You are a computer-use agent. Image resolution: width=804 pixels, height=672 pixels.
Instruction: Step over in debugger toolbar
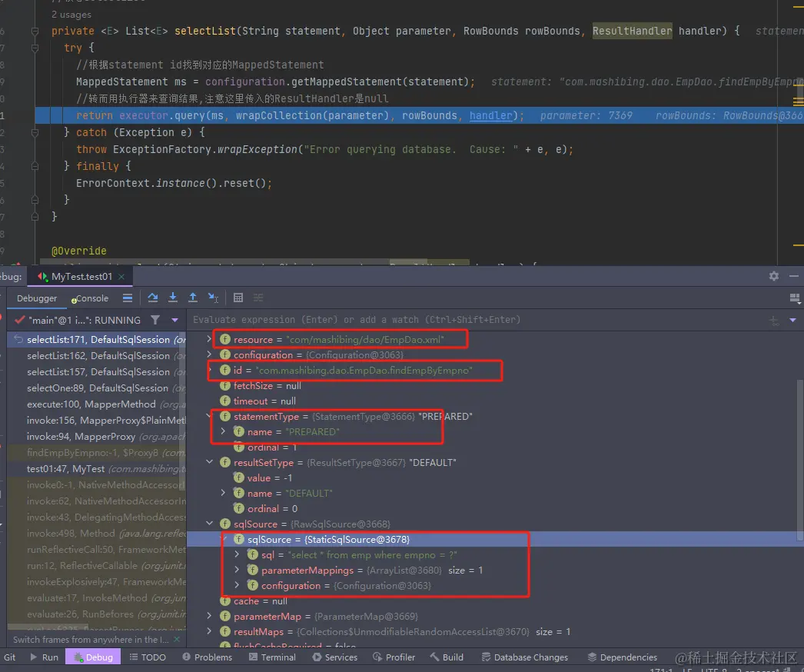[153, 298]
